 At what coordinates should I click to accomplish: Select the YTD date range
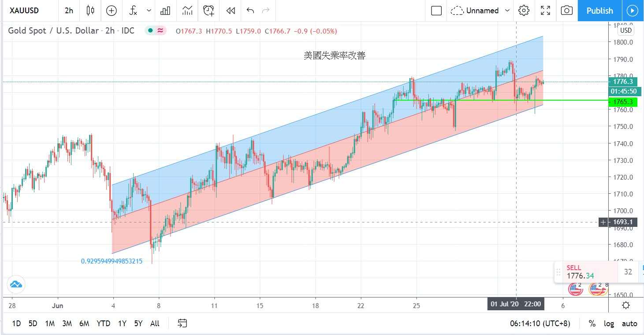point(103,324)
